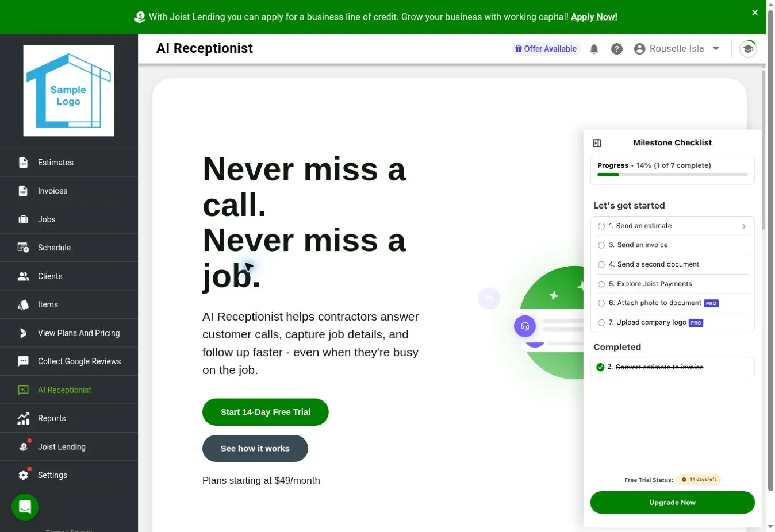Screen dimensions: 775x532
Task: Toggle the 'Send an estimate' checklist circle
Action: point(601,226)
